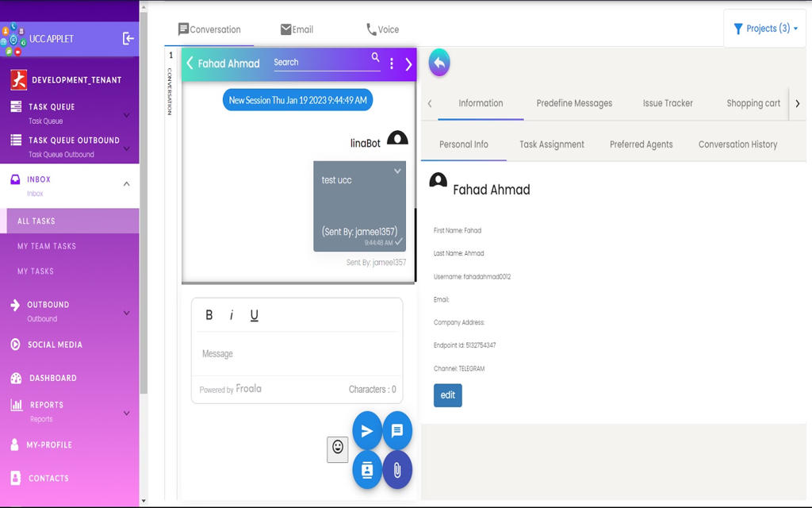Toggle italic formatting in message editor

[x=232, y=315]
